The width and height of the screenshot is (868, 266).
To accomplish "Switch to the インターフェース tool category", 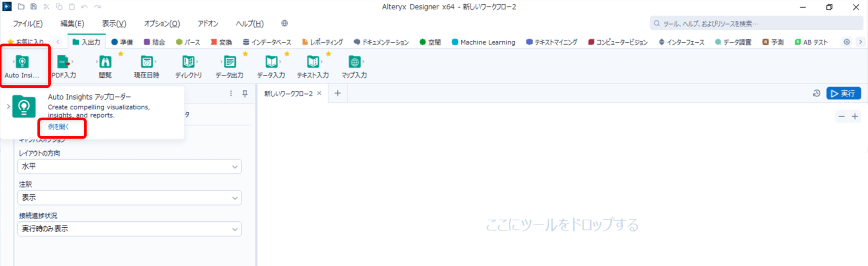I will tap(681, 42).
